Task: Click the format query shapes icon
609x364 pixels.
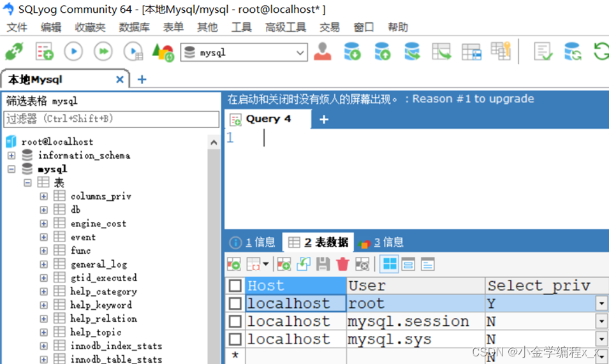Action: (x=163, y=52)
